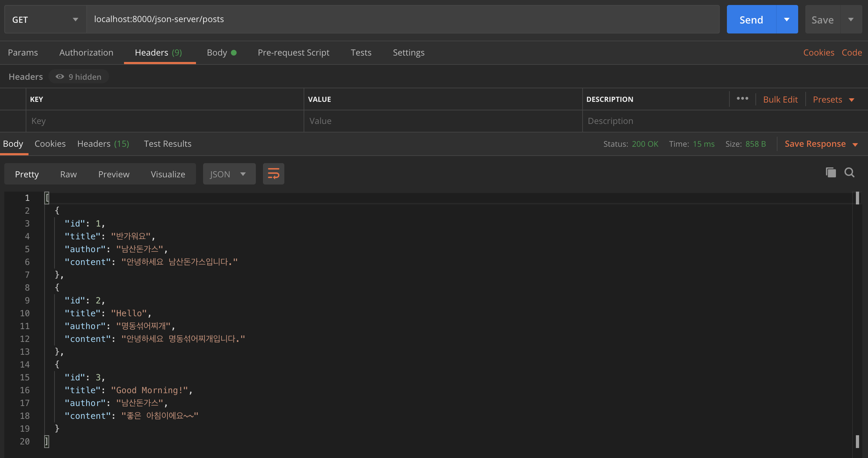Click the Send button
The image size is (868, 458).
tap(751, 20)
